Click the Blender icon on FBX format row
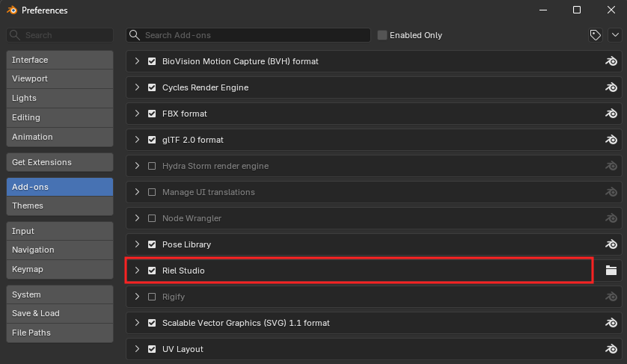Screen dimensions: 627x364 pyautogui.click(x=611, y=114)
